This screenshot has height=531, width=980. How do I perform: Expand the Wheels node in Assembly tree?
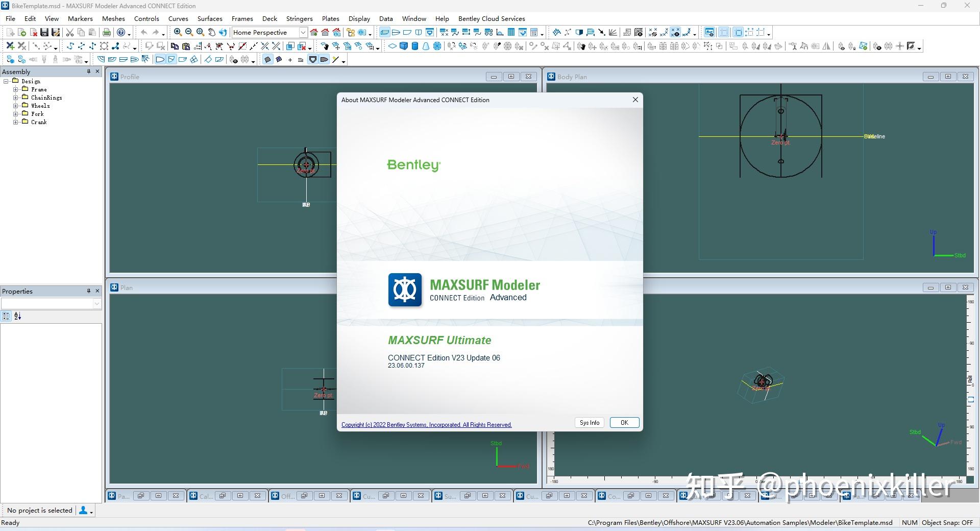click(x=16, y=105)
